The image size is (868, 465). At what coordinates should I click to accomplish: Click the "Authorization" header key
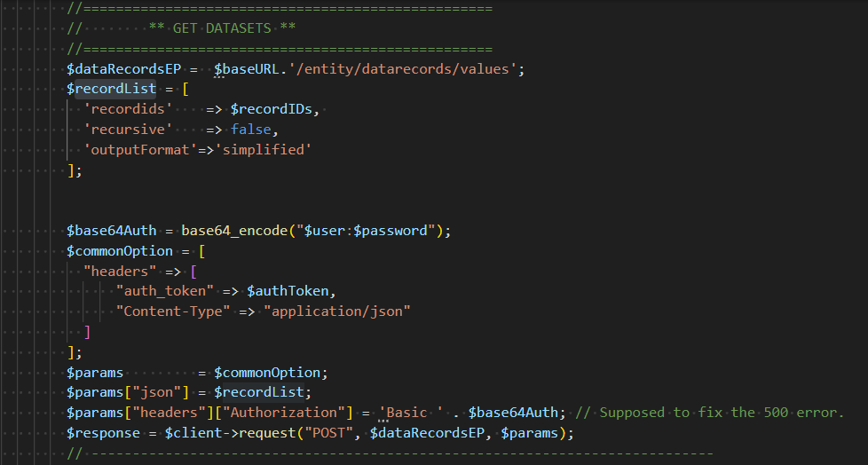click(x=283, y=413)
